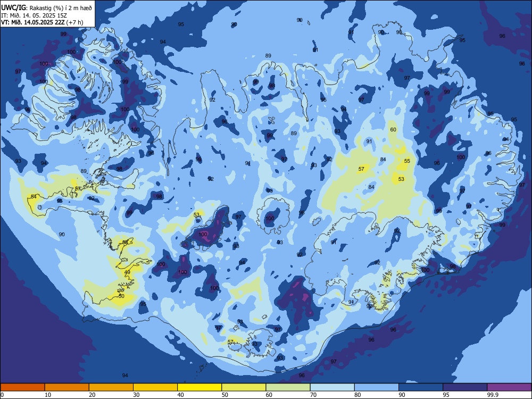The width and height of the screenshot is (532, 399).
Task: Select the orange 10–20 legend swatch
Action: [x=67, y=387]
